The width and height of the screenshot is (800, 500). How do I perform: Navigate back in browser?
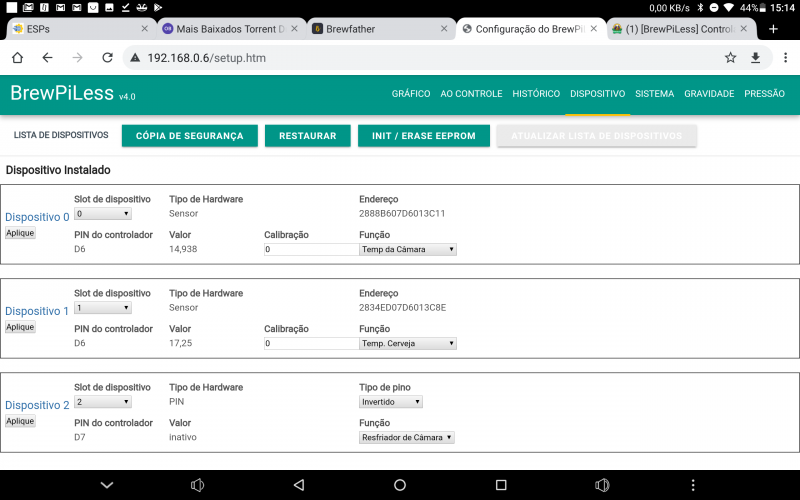tap(47, 58)
